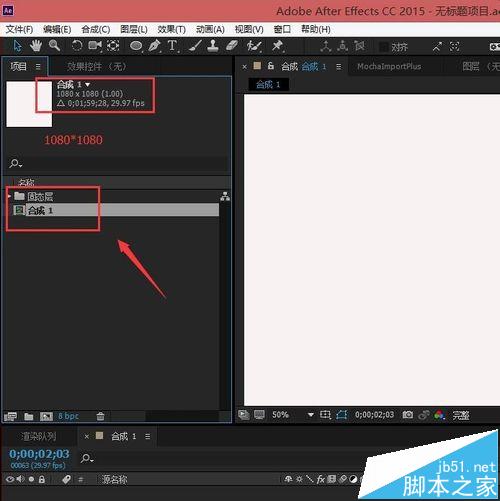This screenshot has width=500, height=501.
Task: Select the Rotation tool
Action: tap(77, 45)
